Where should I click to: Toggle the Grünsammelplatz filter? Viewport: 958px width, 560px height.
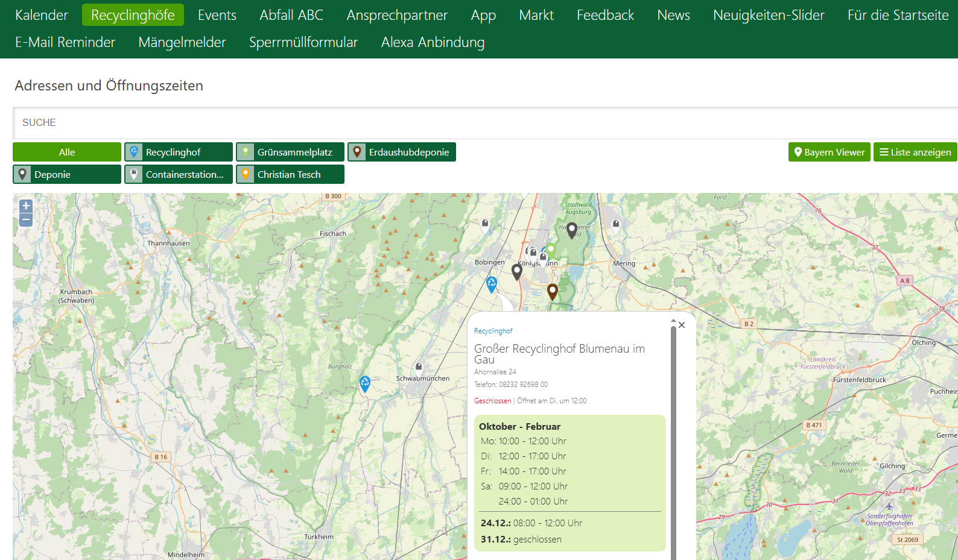coord(290,152)
